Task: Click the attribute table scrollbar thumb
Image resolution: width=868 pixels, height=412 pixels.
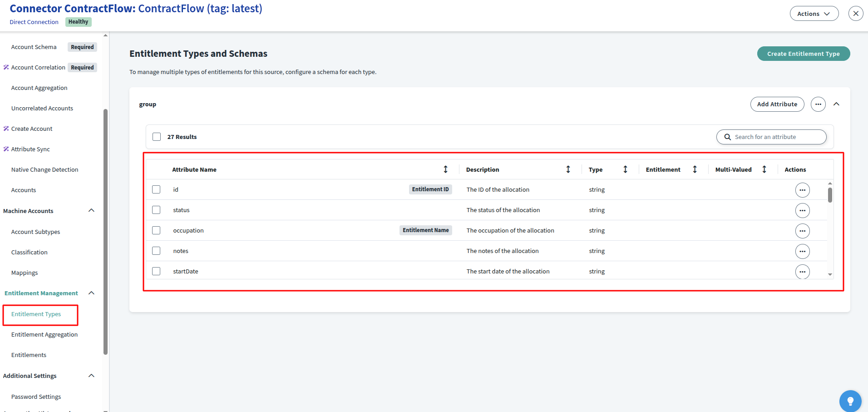Action: click(830, 195)
